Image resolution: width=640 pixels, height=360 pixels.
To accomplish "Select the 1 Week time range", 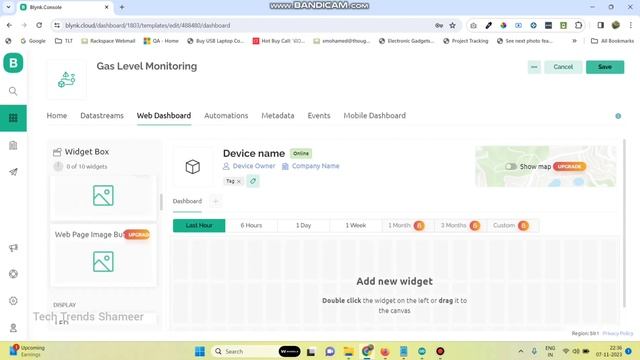I will 356,225.
